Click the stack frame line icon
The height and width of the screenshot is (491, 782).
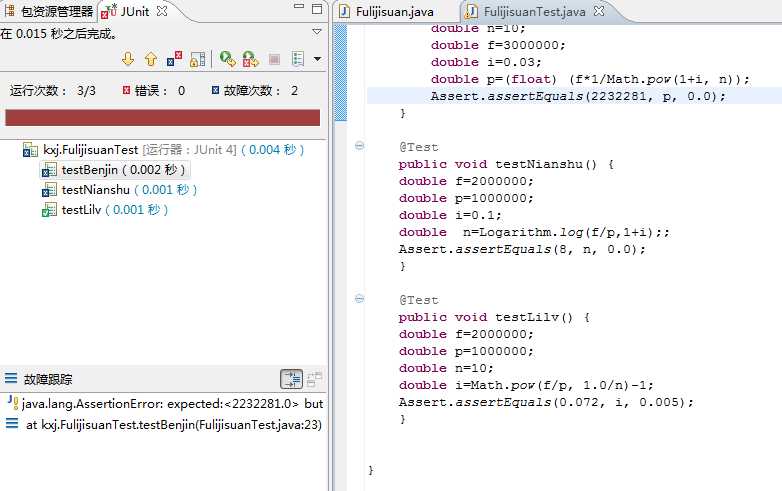coord(11,424)
